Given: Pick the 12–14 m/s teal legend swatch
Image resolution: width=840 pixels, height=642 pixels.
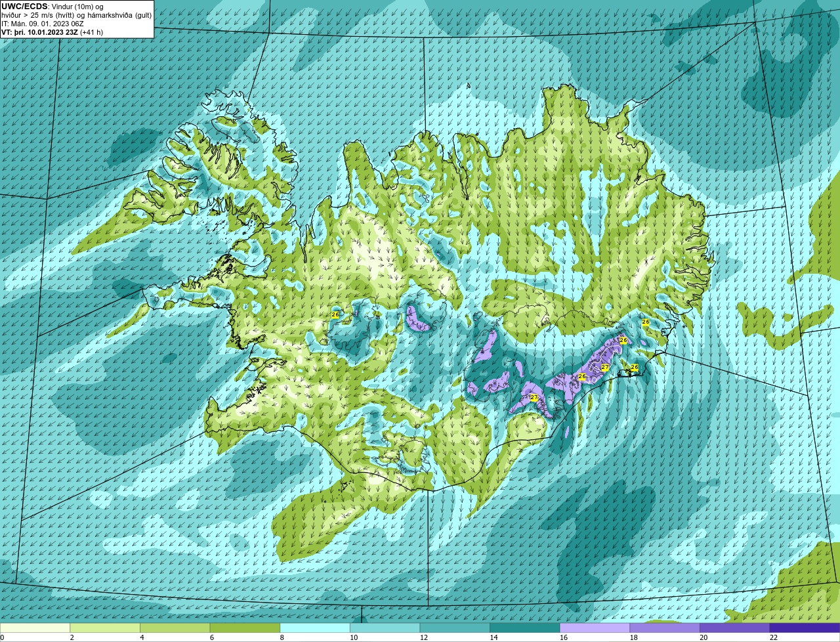Looking at the screenshot, I should 455,628.
